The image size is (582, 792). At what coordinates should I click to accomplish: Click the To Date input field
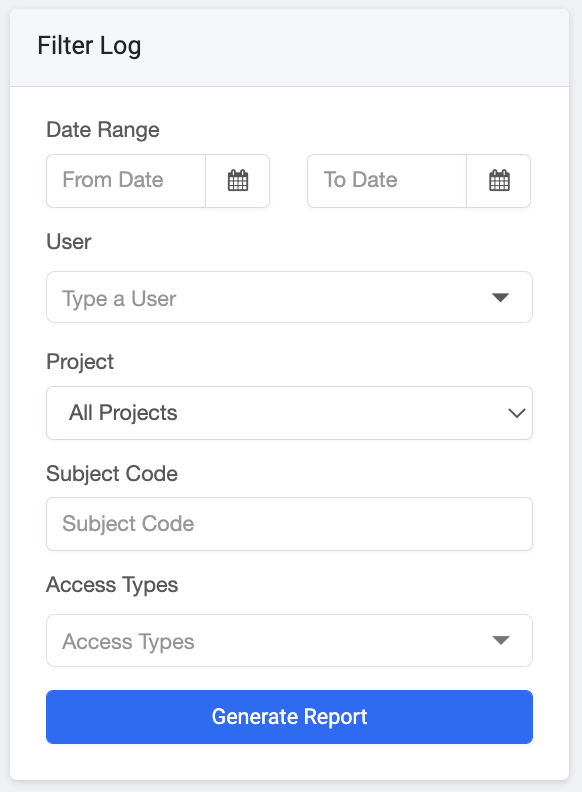pos(387,181)
